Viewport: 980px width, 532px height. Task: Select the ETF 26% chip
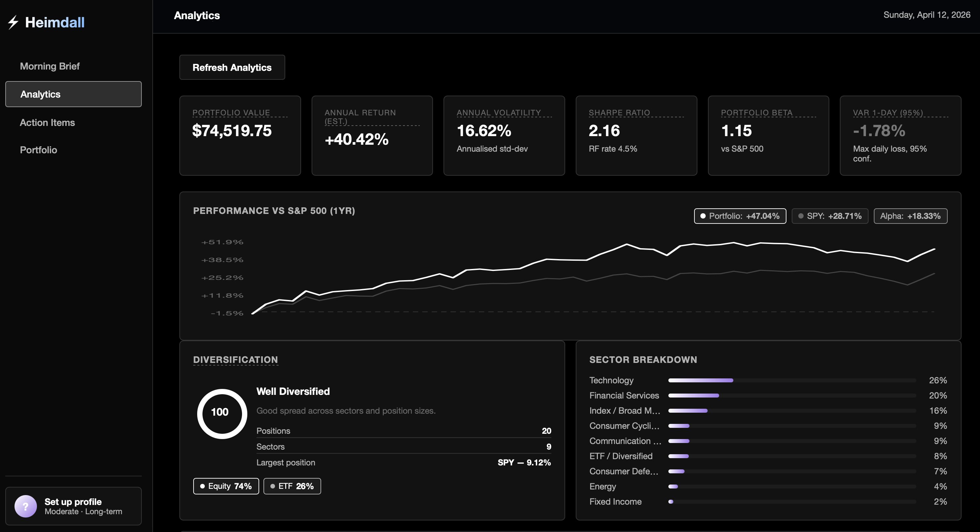coord(292,486)
